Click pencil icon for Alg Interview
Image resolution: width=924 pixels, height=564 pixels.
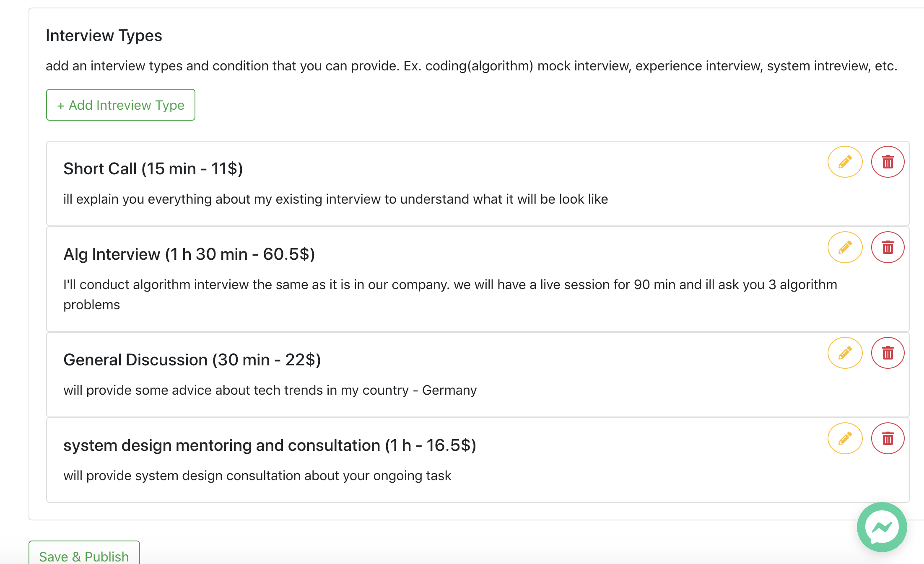point(845,247)
